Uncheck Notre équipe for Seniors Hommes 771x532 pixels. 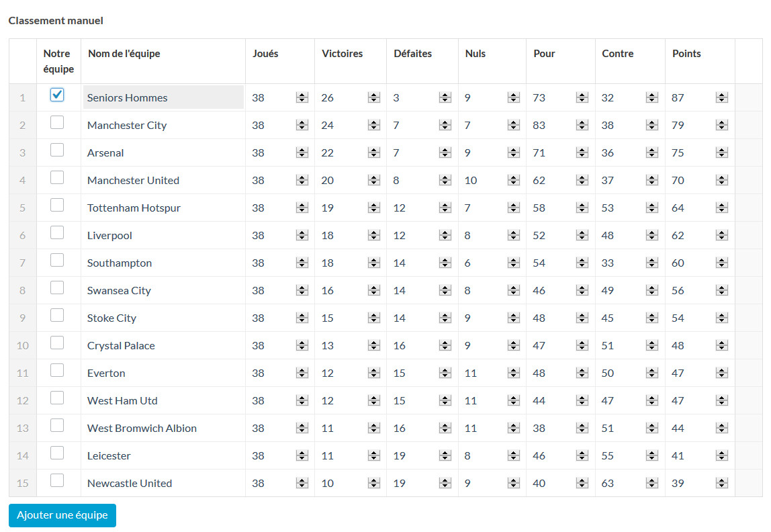[x=57, y=95]
